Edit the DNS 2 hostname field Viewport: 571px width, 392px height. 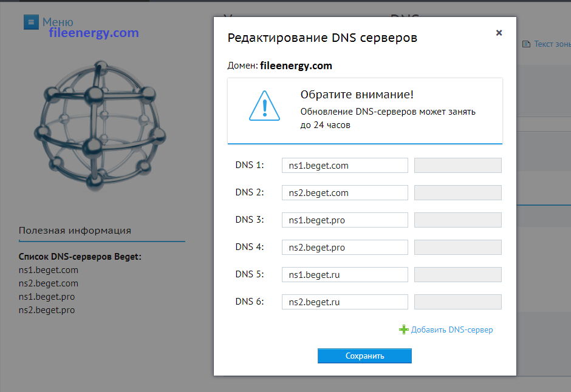(x=345, y=193)
